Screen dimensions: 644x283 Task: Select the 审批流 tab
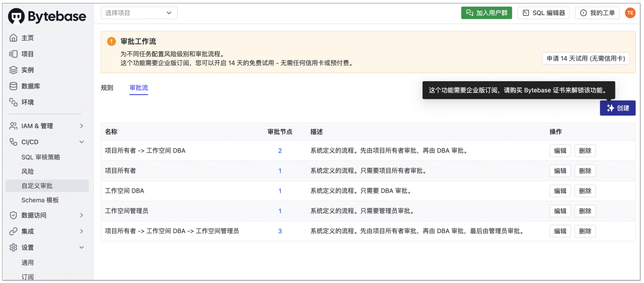point(139,88)
